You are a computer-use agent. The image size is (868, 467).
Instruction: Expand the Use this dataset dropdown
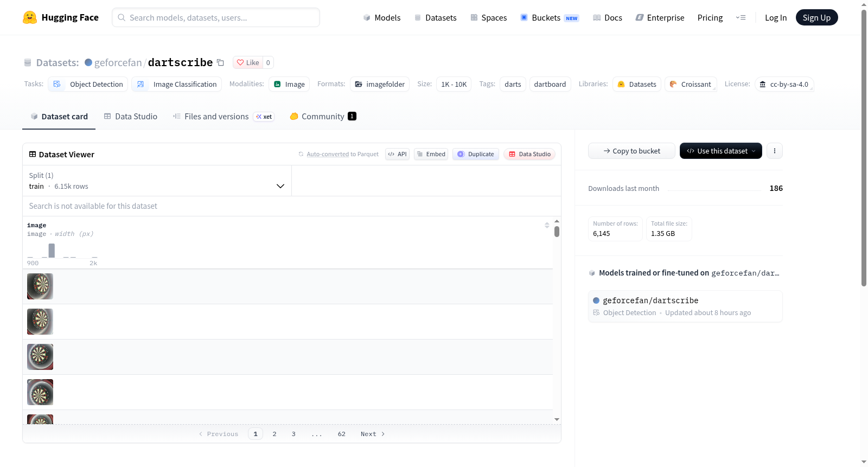721,151
